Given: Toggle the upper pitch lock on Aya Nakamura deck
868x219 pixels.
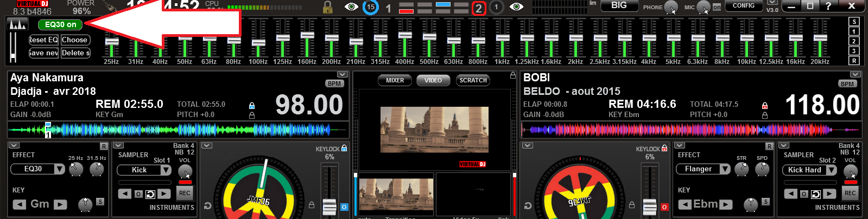Looking at the screenshot, I should coord(252,106).
